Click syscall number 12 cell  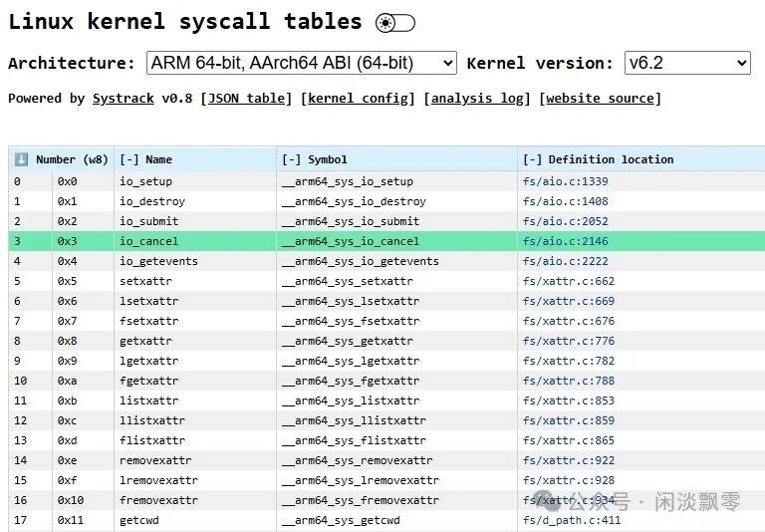(x=30, y=420)
